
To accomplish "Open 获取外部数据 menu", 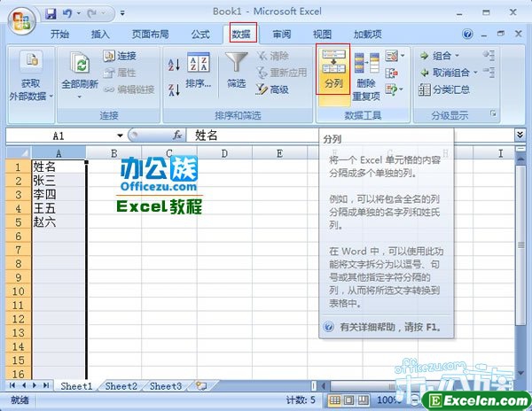I will 31,76.
